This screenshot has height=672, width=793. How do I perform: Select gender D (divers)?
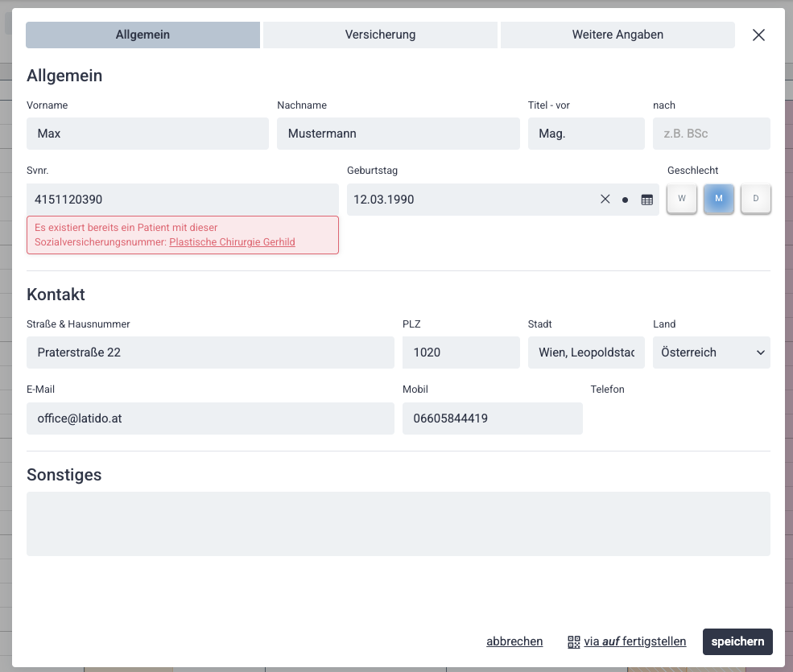point(755,199)
